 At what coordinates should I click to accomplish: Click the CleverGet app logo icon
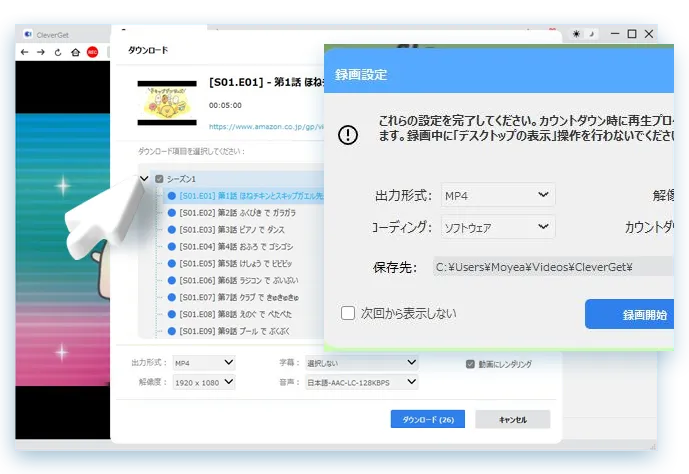coord(28,34)
